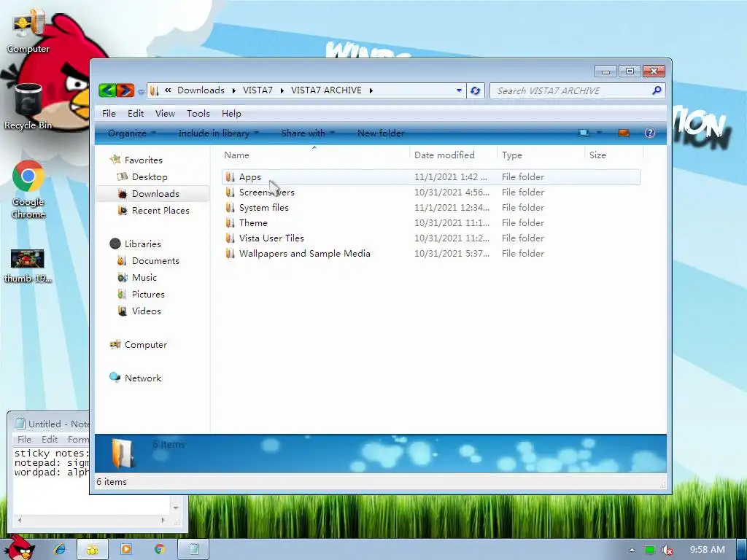Select the Apps folder icon

point(230,177)
